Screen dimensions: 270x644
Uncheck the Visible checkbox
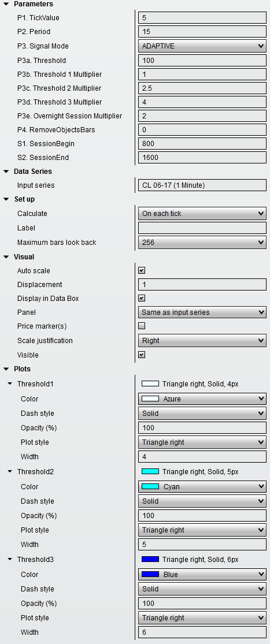142,355
